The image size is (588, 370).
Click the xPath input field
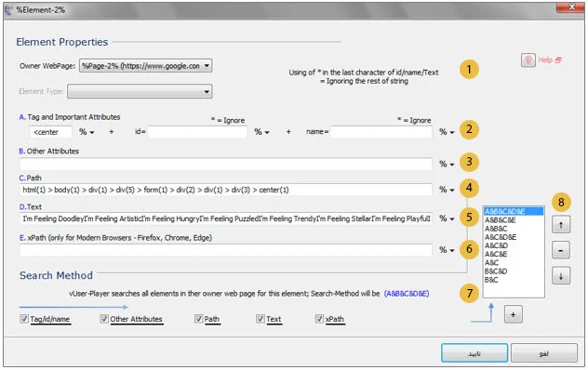pos(226,250)
